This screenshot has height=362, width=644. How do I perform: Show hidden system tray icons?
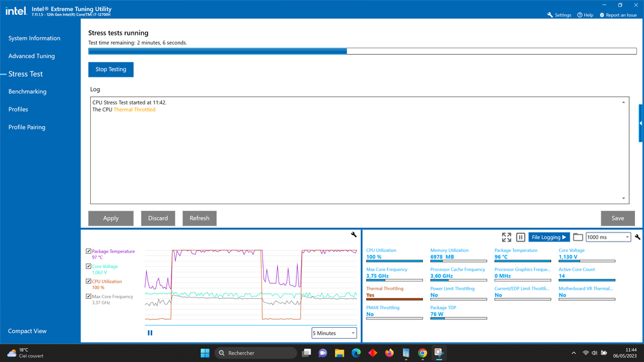tap(573, 353)
